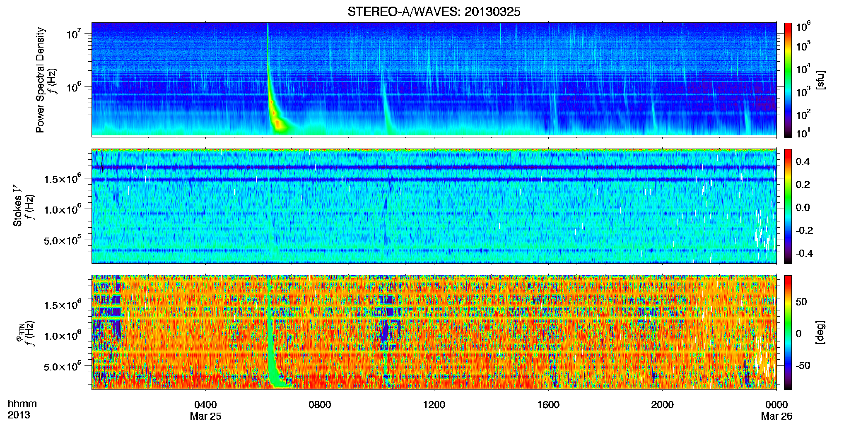Click the "hhmm" time format label
This screenshot has width=868, height=447.
point(22,404)
